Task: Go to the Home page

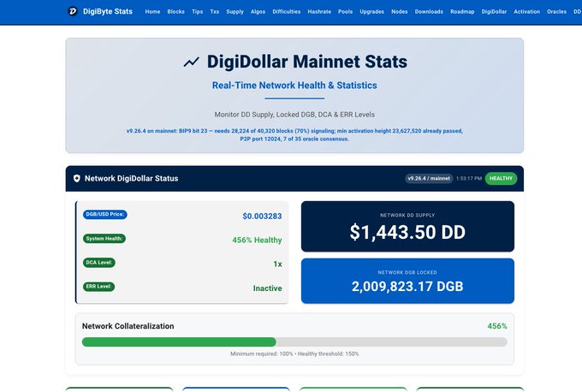Action: 152,11
